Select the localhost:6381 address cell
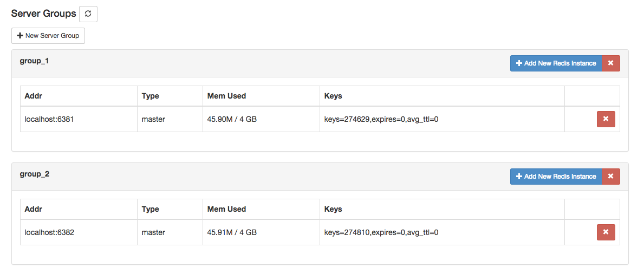644x274 pixels. pos(79,119)
